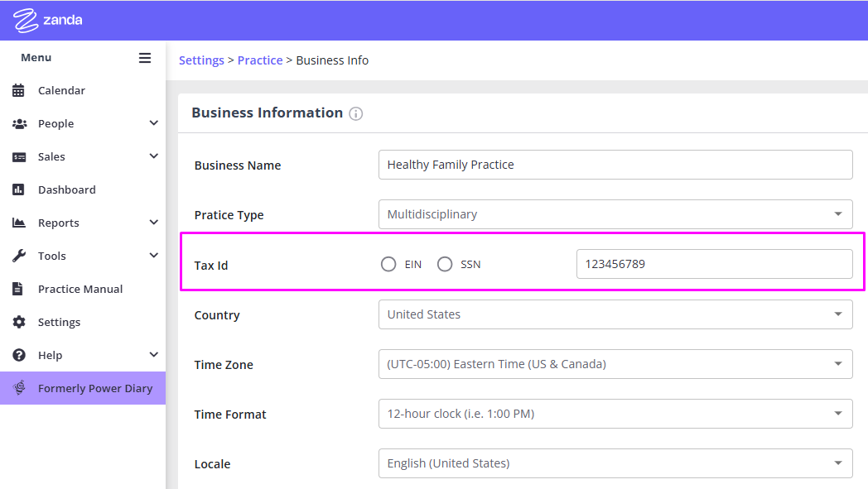Click the Dashboard chart icon
The height and width of the screenshot is (489, 868).
click(x=18, y=189)
